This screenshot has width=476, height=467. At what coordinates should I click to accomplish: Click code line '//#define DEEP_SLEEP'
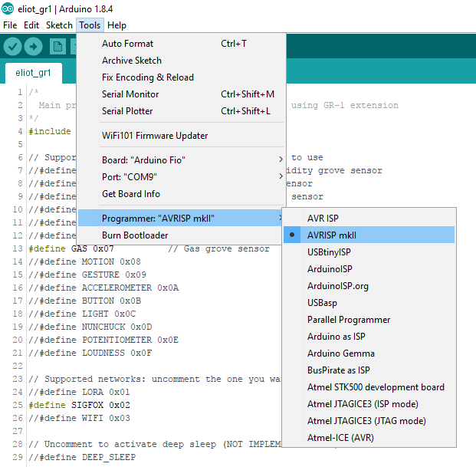[x=82, y=457]
